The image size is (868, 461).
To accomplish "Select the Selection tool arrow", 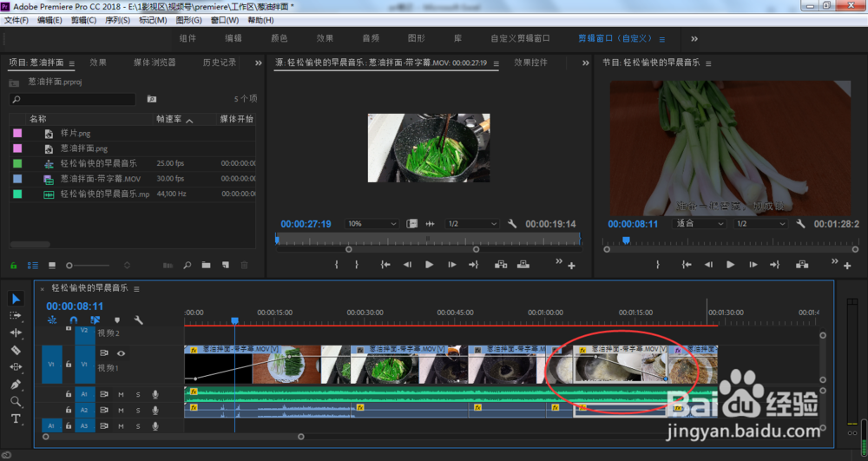I will tap(16, 299).
